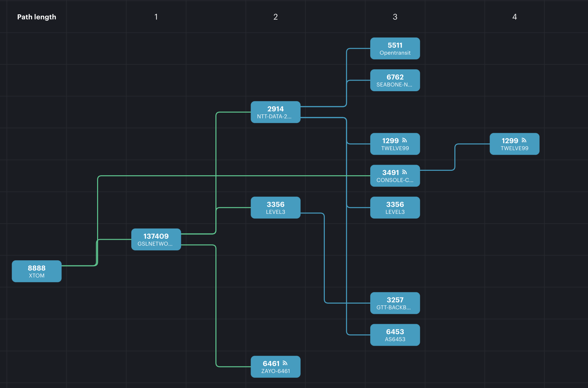Select 3356 LEVEL3 node under path length 2
This screenshot has width=588, height=388.
276,208
